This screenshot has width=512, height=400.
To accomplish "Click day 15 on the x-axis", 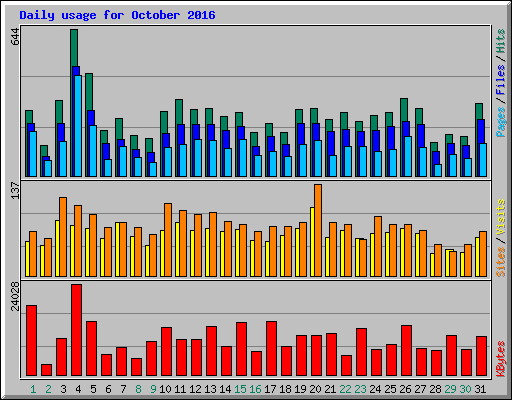I will coord(240,389).
